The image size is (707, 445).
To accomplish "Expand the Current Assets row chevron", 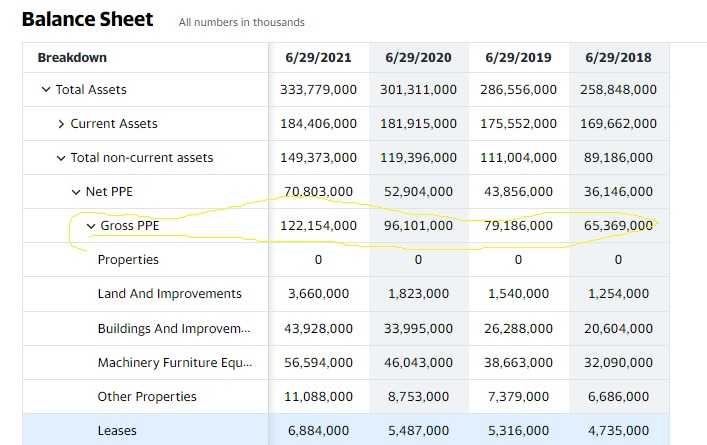I will coord(61,124).
